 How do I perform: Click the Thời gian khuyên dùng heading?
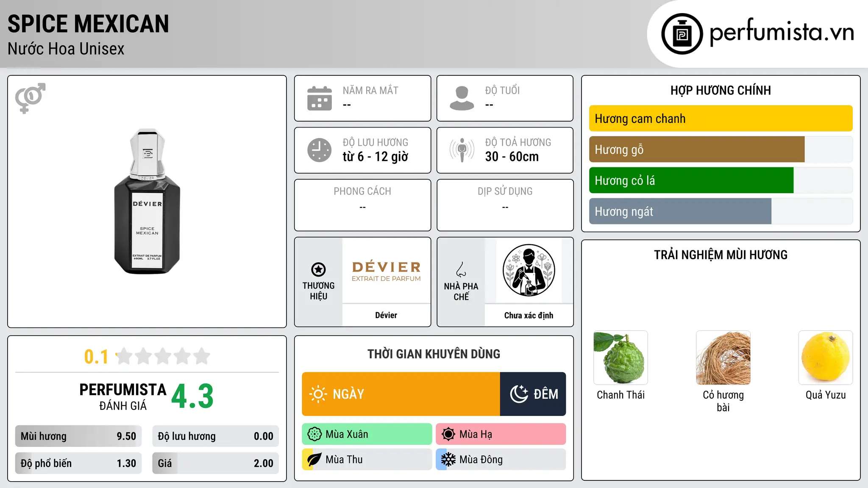tap(434, 354)
